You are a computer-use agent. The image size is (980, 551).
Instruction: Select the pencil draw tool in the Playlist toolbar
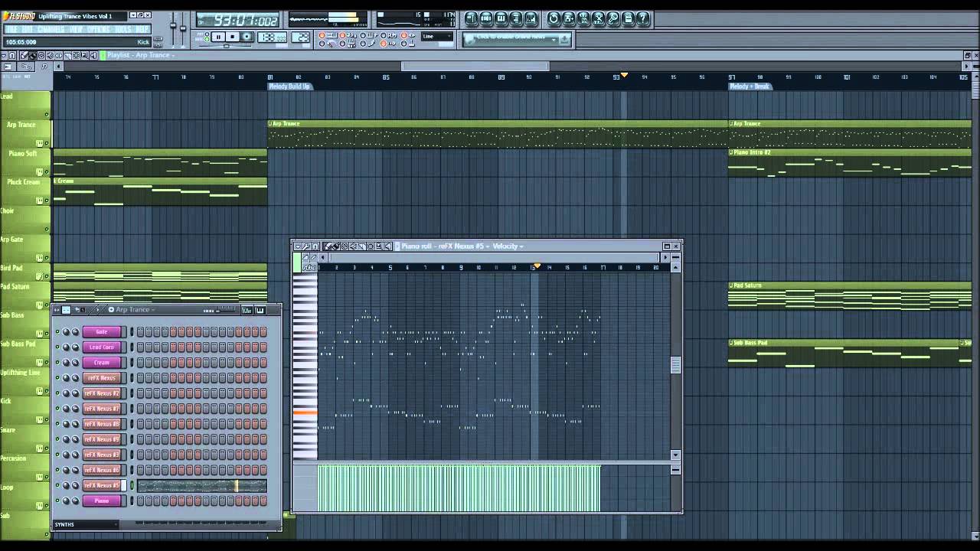(24, 55)
